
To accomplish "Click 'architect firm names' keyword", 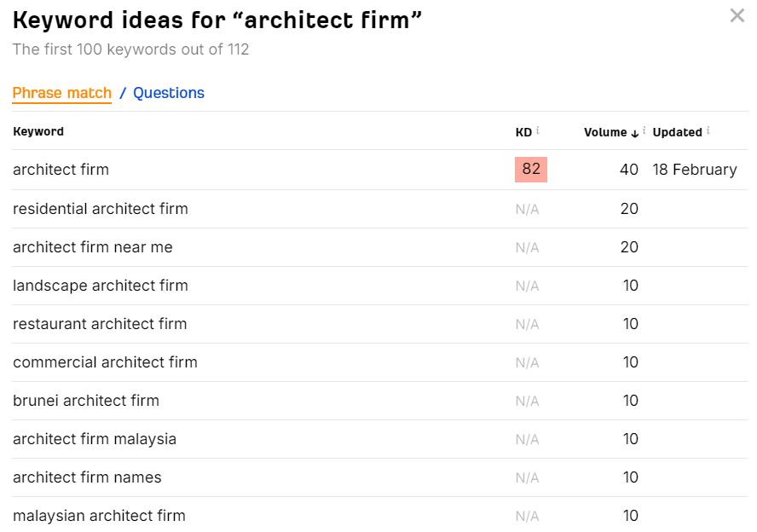I will pyautogui.click(x=88, y=477).
